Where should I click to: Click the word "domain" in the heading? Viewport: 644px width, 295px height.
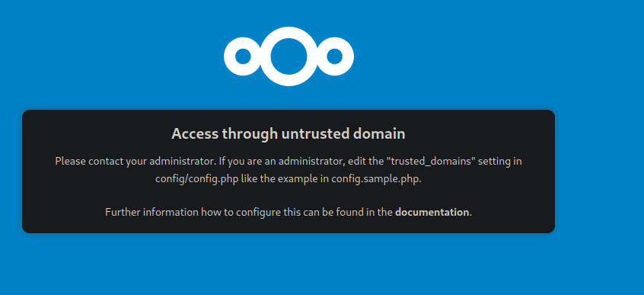(x=379, y=133)
